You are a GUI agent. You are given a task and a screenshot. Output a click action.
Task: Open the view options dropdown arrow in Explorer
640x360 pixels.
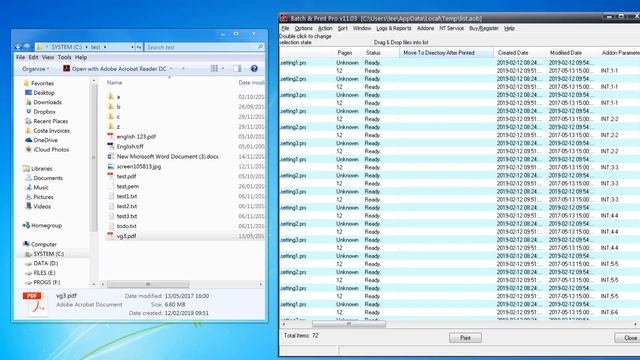click(x=223, y=69)
